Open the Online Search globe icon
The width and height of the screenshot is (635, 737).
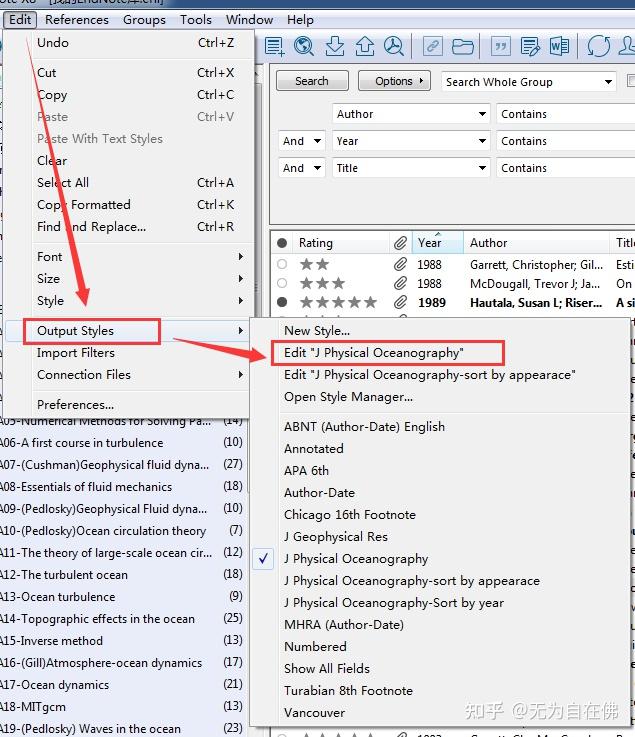(304, 46)
